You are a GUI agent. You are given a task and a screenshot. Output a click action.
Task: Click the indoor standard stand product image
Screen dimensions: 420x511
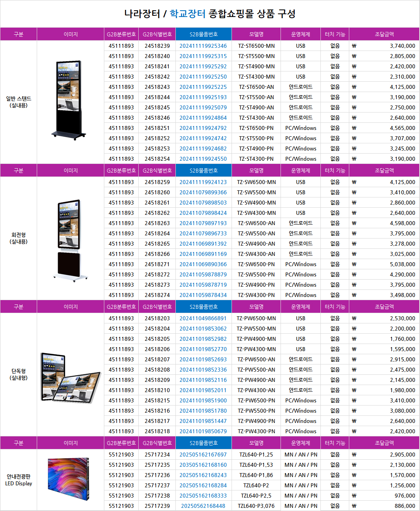pos(69,100)
